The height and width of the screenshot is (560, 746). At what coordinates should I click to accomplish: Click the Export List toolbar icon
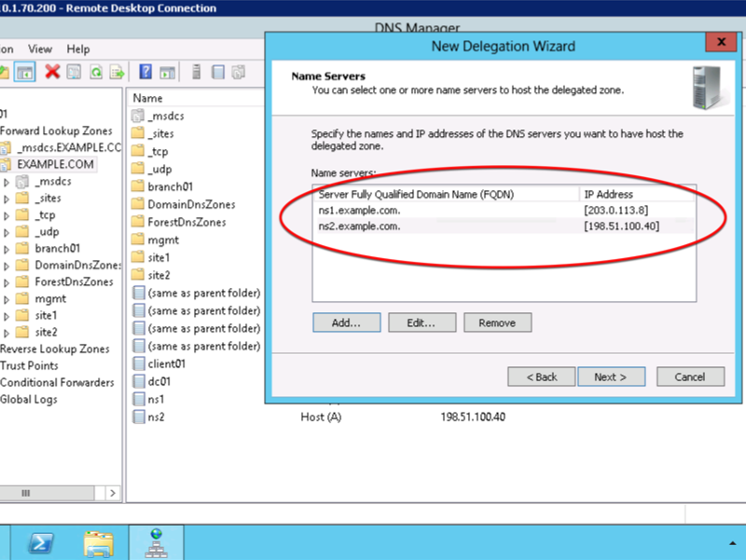[x=117, y=73]
